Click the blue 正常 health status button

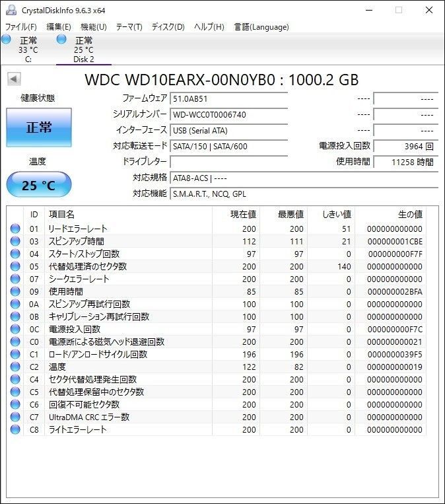coord(39,127)
